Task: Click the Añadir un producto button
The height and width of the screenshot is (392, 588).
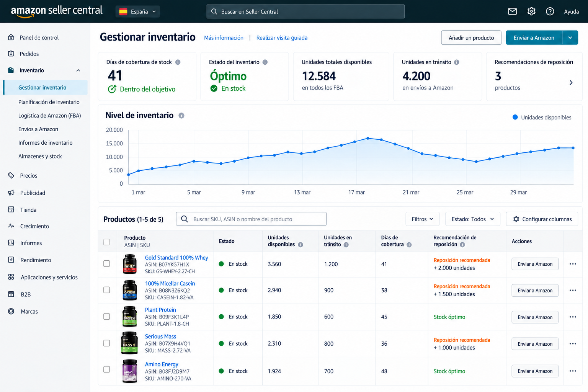Action: [x=471, y=38]
